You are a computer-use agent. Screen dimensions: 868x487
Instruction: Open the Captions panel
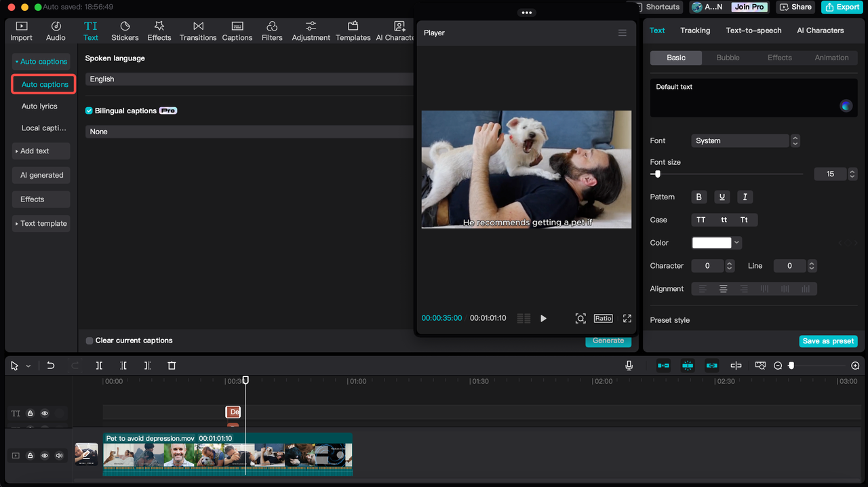[x=237, y=31]
